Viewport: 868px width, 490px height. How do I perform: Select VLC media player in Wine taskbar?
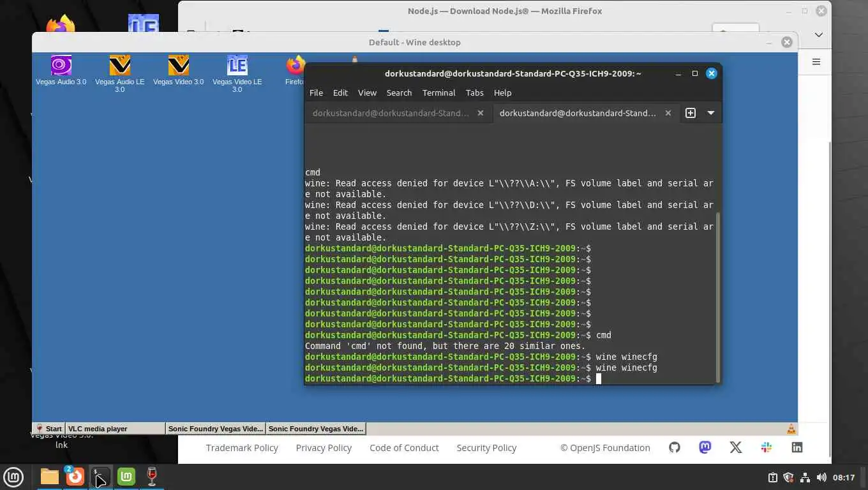116,429
